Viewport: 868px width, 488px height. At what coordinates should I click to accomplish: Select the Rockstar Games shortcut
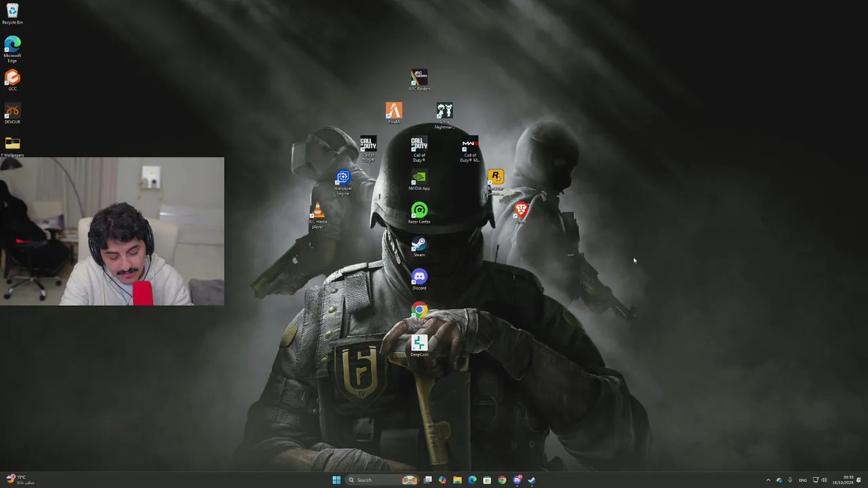[496, 182]
